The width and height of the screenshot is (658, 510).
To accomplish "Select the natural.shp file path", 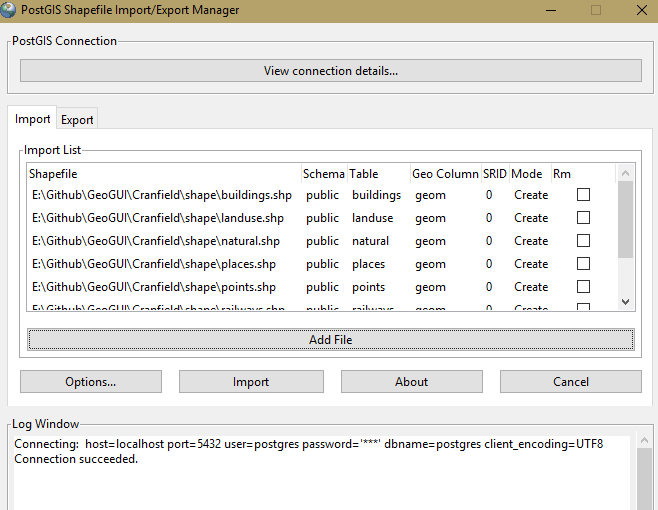I will pos(156,241).
